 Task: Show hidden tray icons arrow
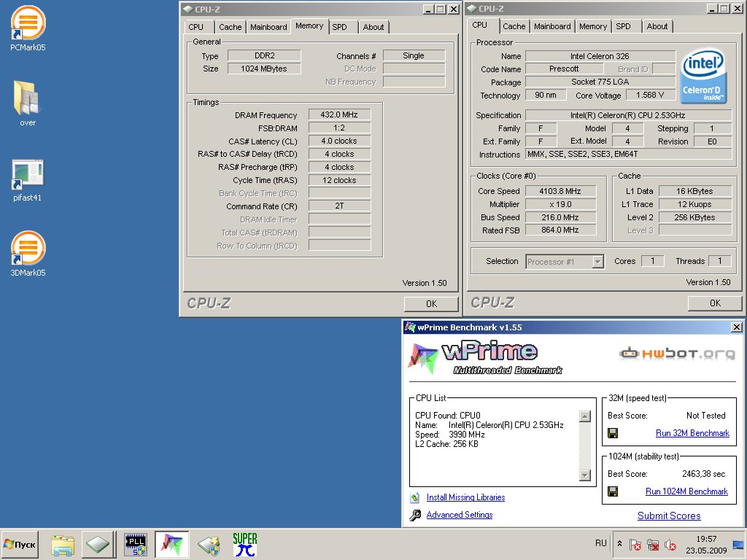pyautogui.click(x=620, y=543)
